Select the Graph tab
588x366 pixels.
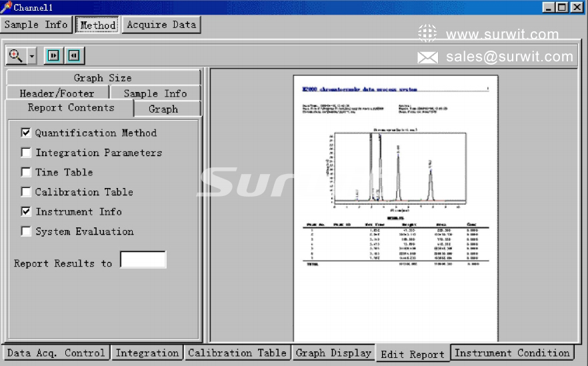163,109
